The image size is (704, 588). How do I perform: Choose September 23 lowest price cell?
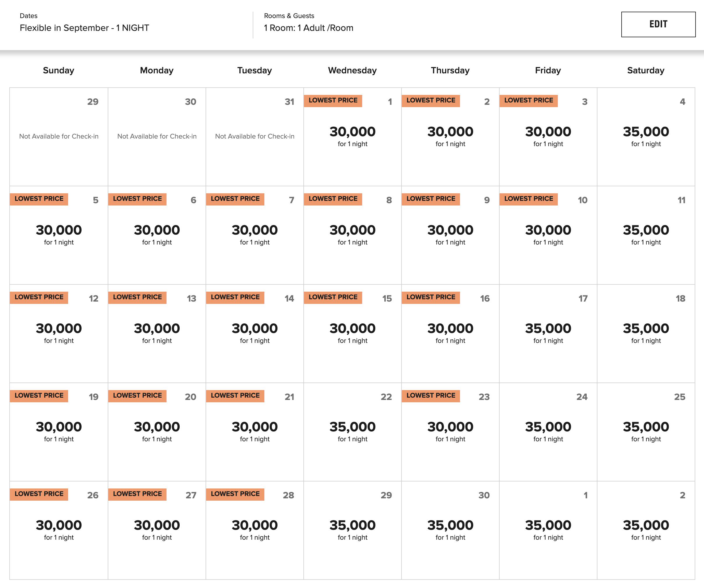(x=450, y=431)
